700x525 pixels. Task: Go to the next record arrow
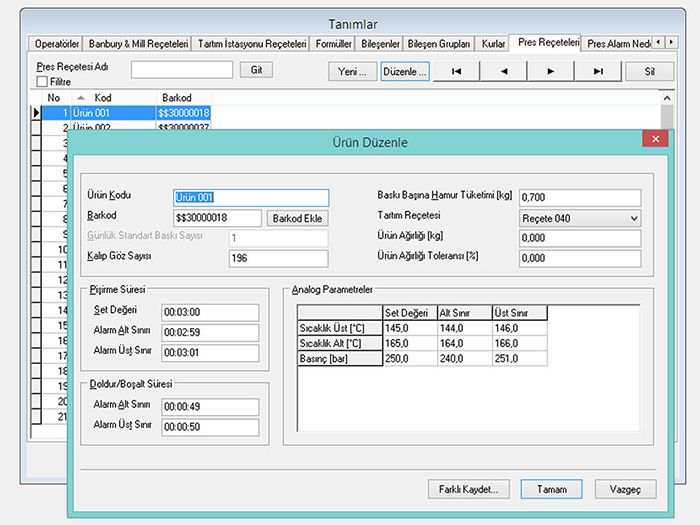[551, 71]
